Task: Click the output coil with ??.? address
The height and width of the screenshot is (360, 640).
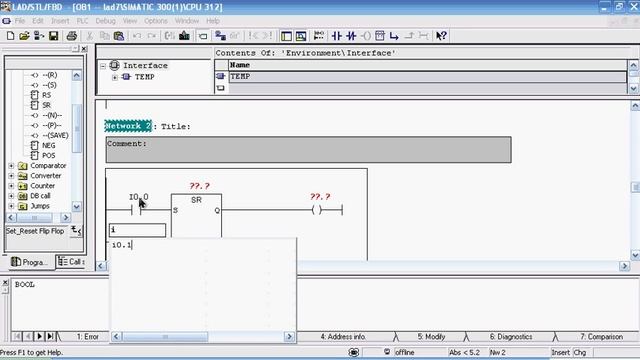Action: 317,210
